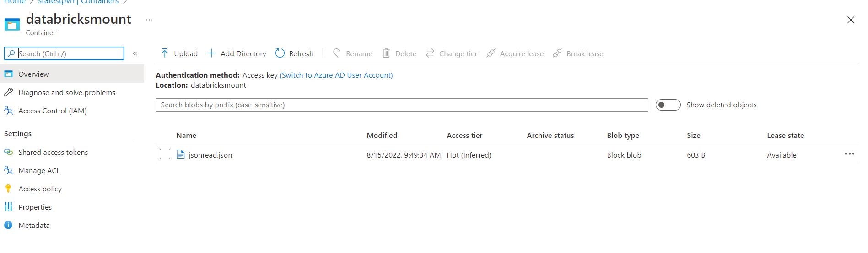Image resolution: width=868 pixels, height=253 pixels.
Task: Open Access Control (IAM) menu item
Action: tap(52, 111)
